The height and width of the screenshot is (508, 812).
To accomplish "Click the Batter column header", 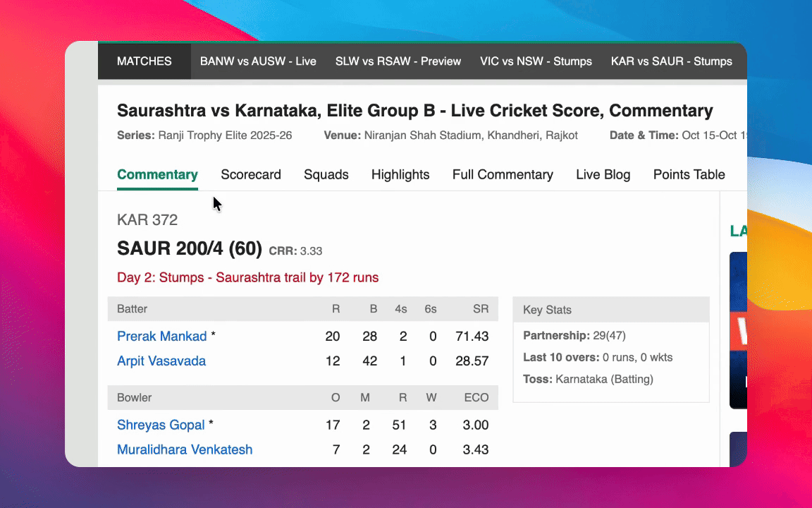I will (x=132, y=309).
